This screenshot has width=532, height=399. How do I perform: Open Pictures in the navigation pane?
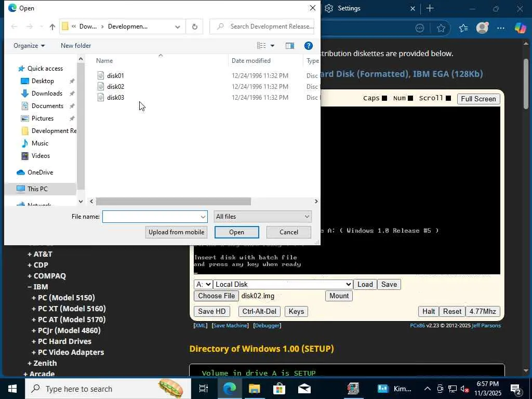click(x=43, y=118)
